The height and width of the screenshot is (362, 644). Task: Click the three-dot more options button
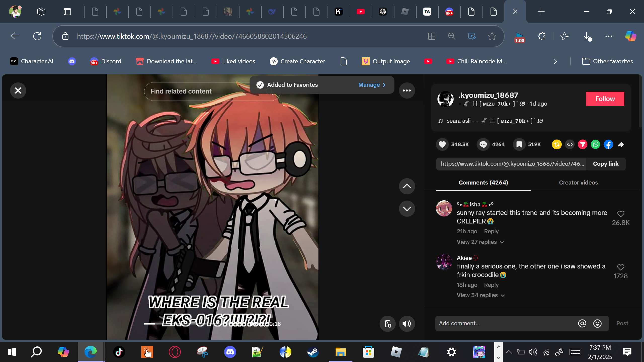(407, 90)
